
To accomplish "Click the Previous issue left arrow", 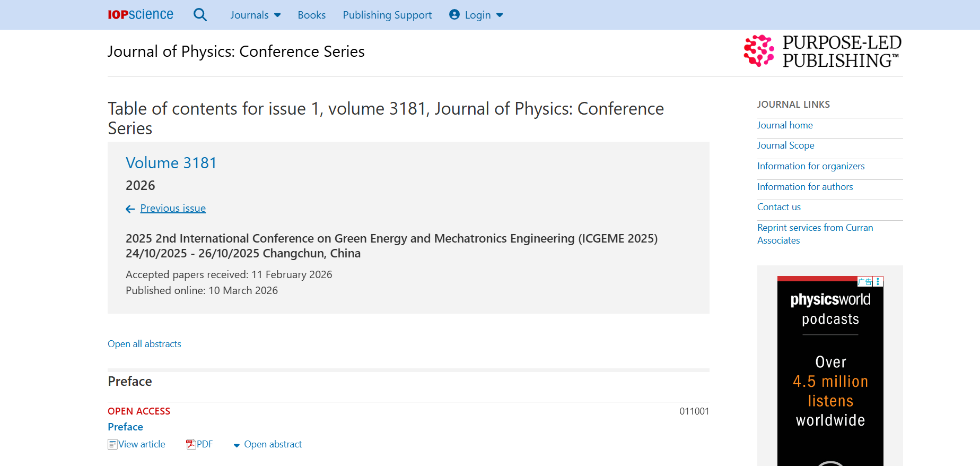I will pyautogui.click(x=130, y=209).
